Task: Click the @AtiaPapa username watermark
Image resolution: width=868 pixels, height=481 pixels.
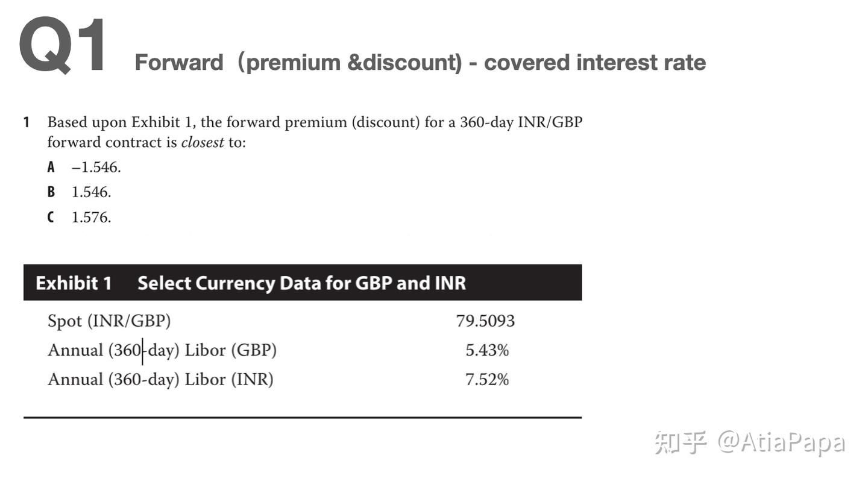Action: [781, 443]
